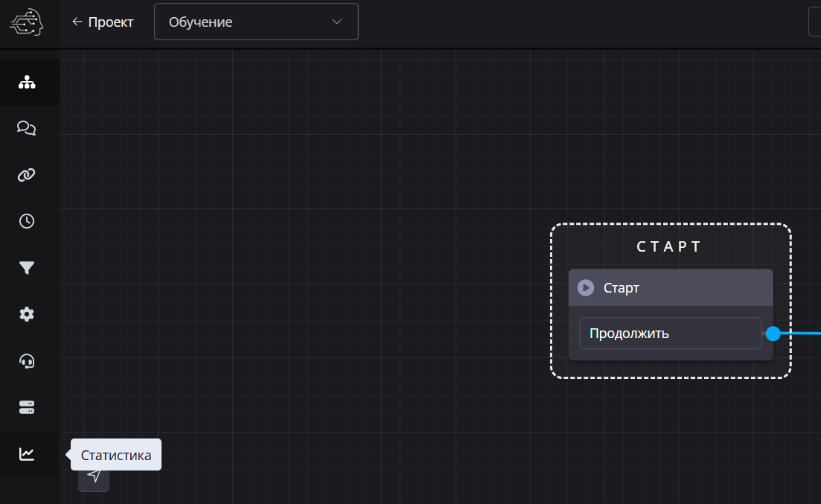Screen dimensions: 821x504
Task: Click the Продолжить field in Старт node
Action: point(670,334)
